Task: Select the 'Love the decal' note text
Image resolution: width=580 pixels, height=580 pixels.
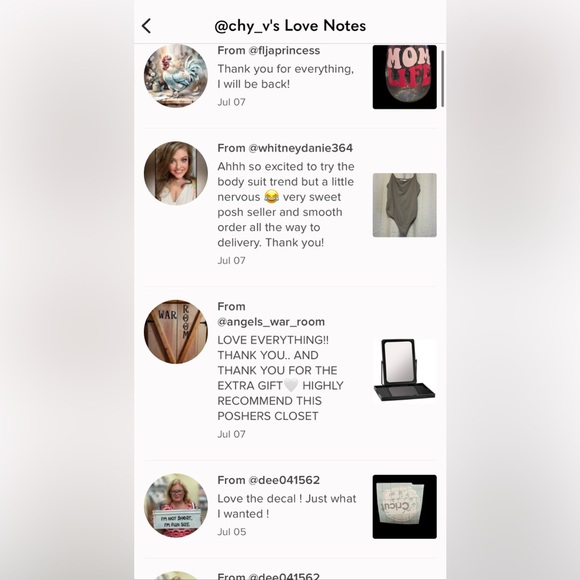Action: coord(287,506)
